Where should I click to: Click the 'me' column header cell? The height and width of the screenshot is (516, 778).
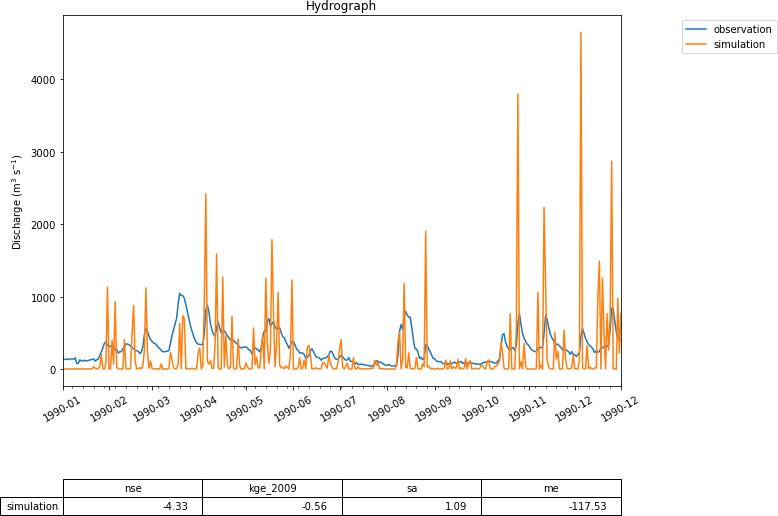click(551, 488)
